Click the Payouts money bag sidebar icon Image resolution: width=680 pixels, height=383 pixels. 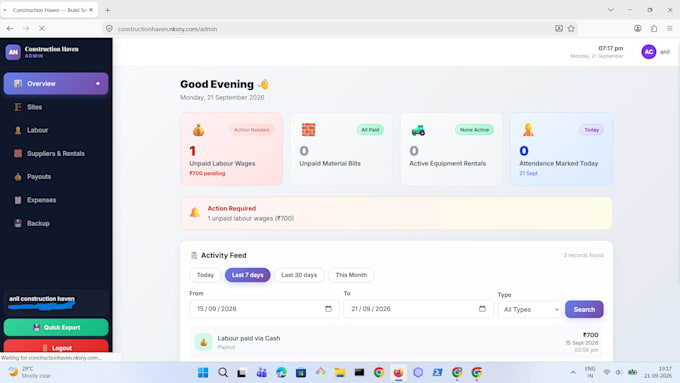click(x=18, y=177)
